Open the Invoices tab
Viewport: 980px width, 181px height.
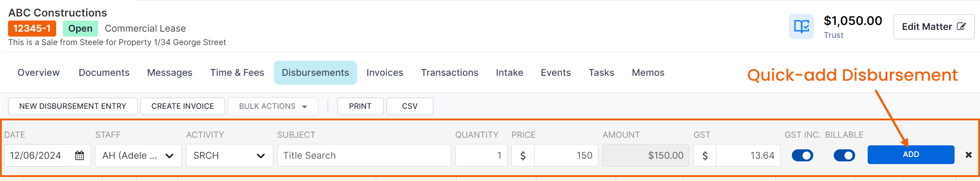click(x=385, y=73)
